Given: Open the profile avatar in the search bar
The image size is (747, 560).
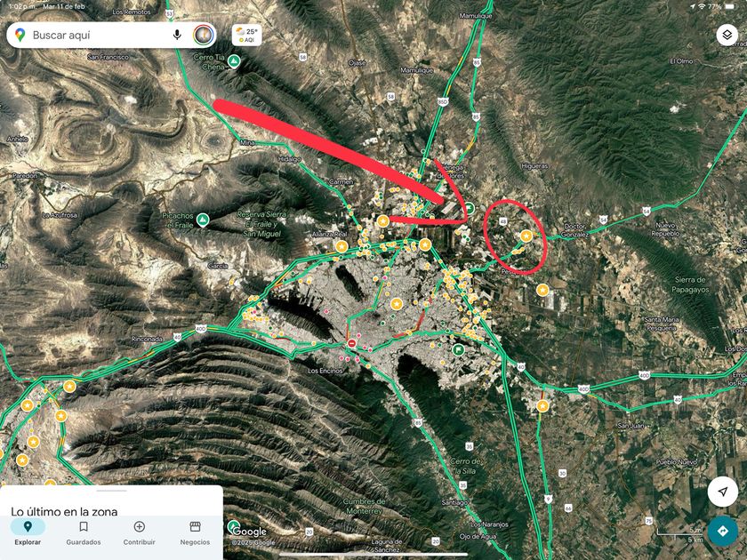Looking at the screenshot, I should [x=204, y=35].
